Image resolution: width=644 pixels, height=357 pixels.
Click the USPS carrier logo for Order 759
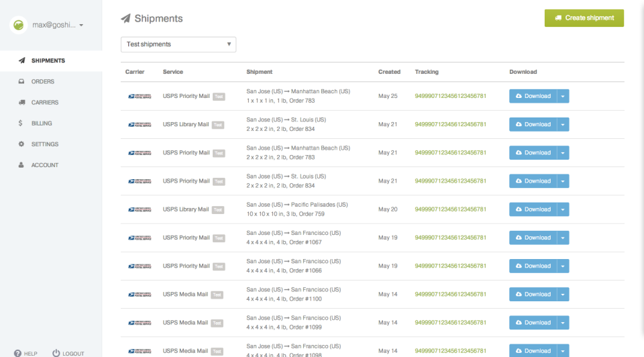(140, 209)
